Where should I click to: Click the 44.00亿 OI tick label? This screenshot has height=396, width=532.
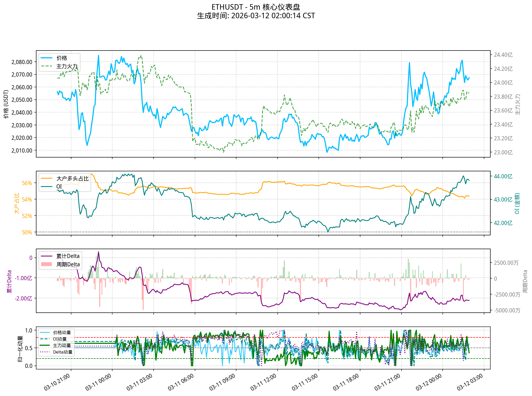(503, 177)
